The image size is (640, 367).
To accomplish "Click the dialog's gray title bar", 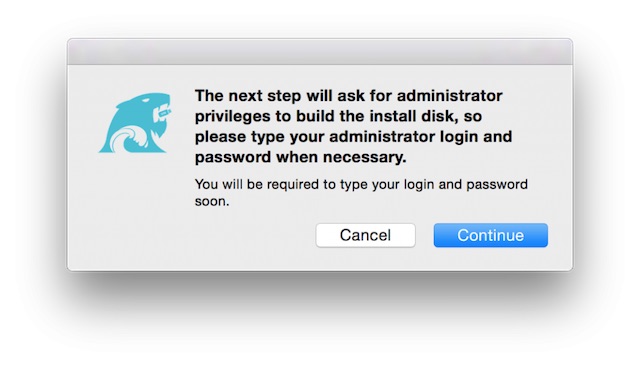I will point(320,52).
